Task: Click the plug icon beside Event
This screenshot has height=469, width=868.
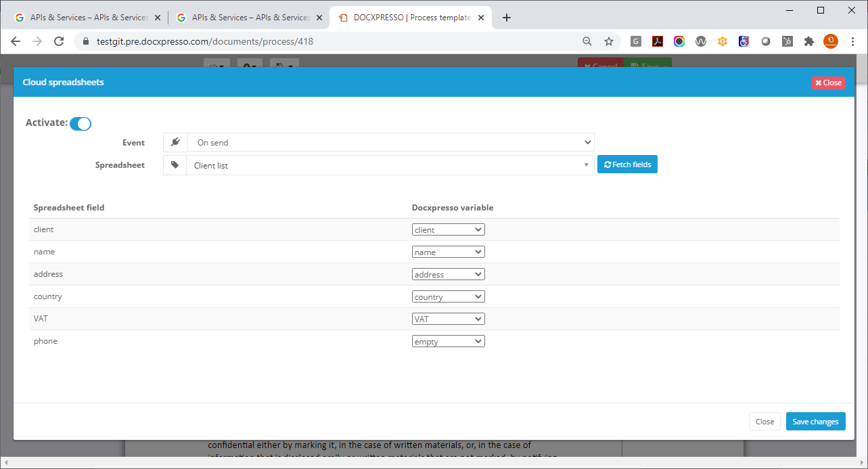Action: [175, 142]
